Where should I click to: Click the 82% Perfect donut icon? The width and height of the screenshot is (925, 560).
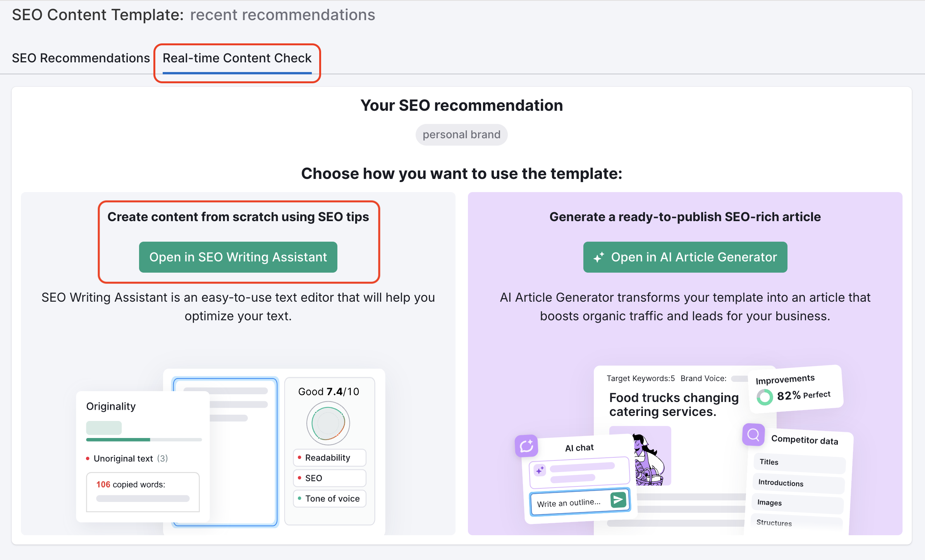point(765,397)
